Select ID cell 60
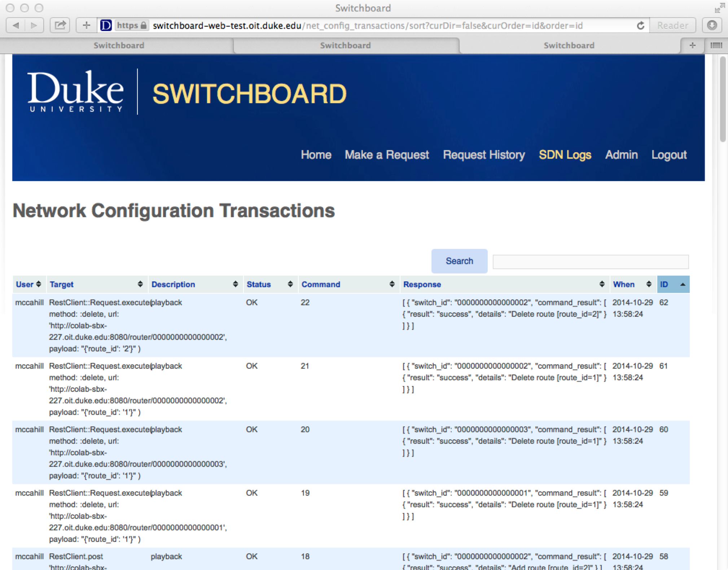 coord(664,429)
